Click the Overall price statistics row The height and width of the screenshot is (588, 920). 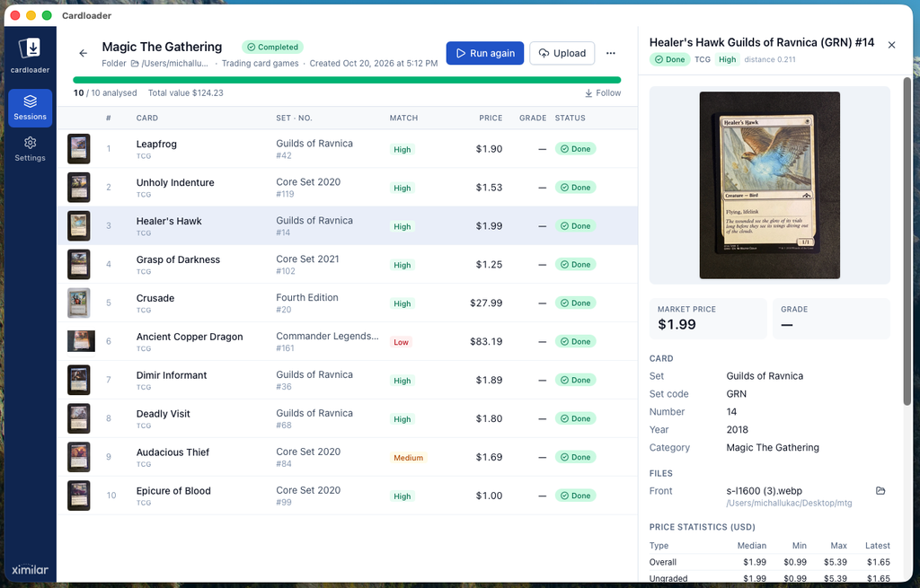tap(769, 562)
